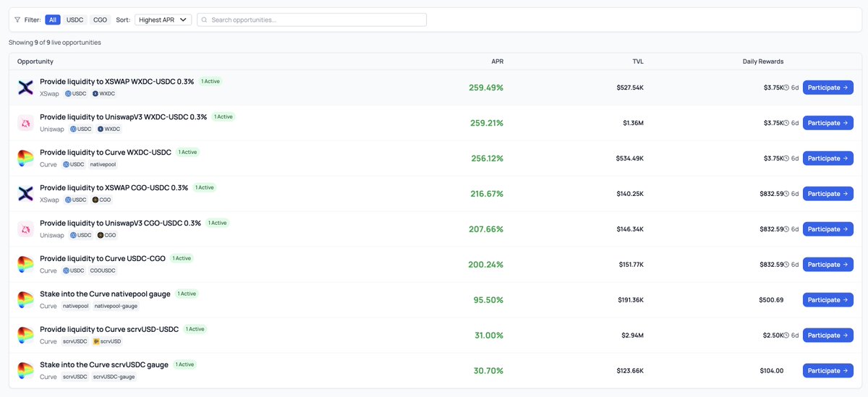The image size is (868, 397).
Task: Click the Search opportunities field
Action: point(312,20)
